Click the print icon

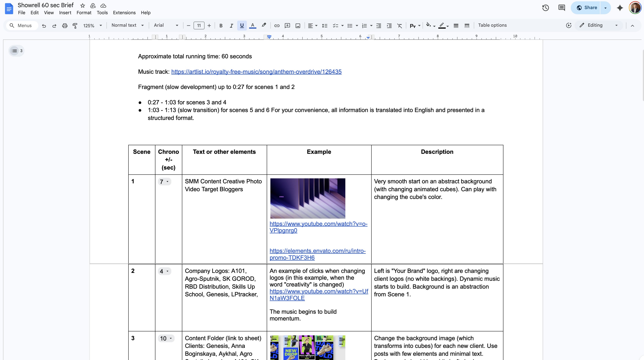coord(65,25)
